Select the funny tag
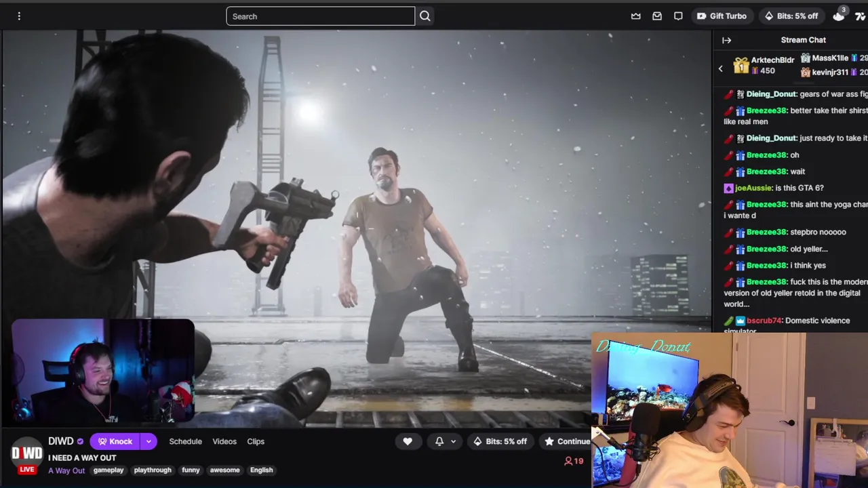This screenshot has width=868, height=488. 191,470
